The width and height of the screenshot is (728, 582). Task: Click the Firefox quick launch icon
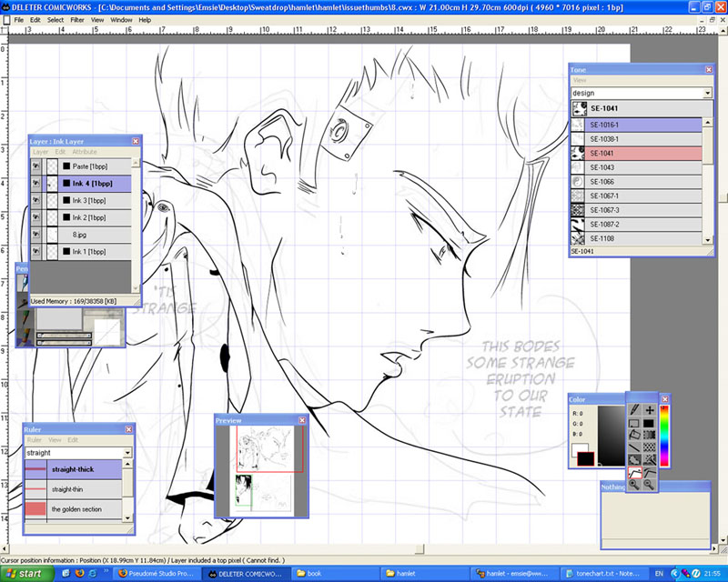80,574
